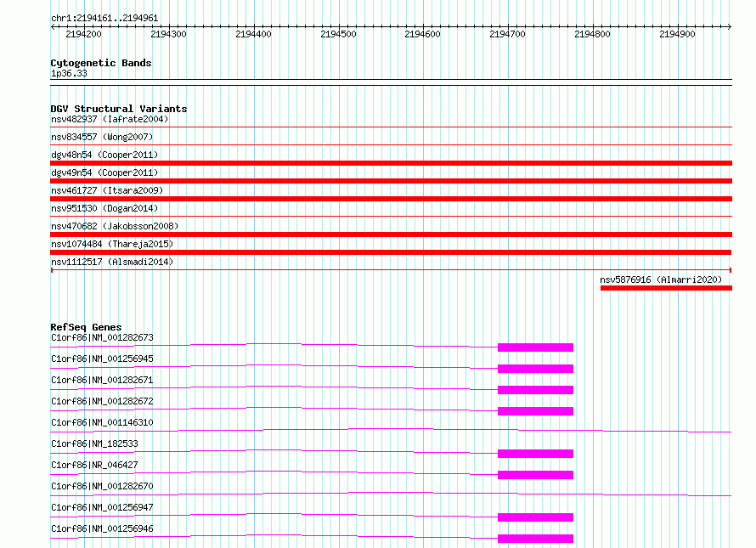756x548 pixels.
Task: Open transcript C1orf86|NM_001282673 label
Action: pos(102,337)
